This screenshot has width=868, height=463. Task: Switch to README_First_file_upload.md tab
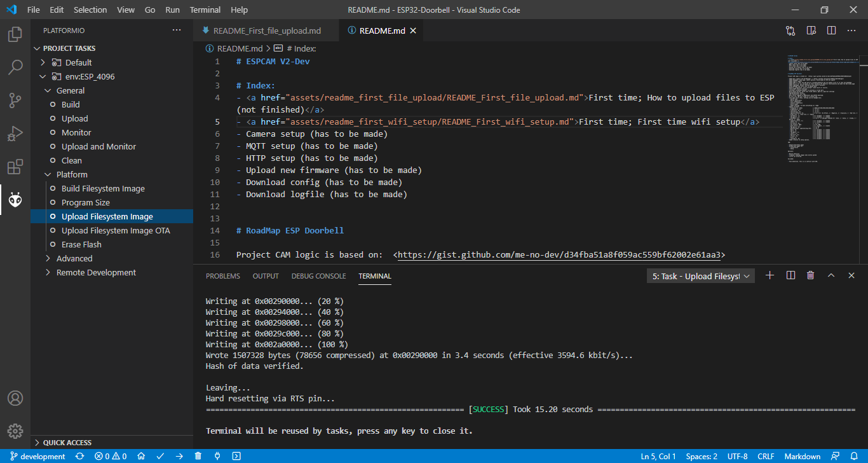coord(266,31)
